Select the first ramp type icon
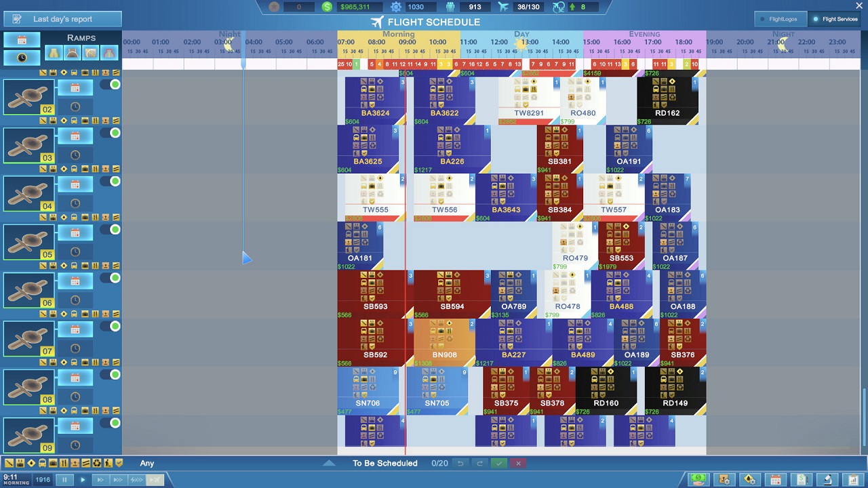The height and width of the screenshot is (488, 868). pos(54,53)
